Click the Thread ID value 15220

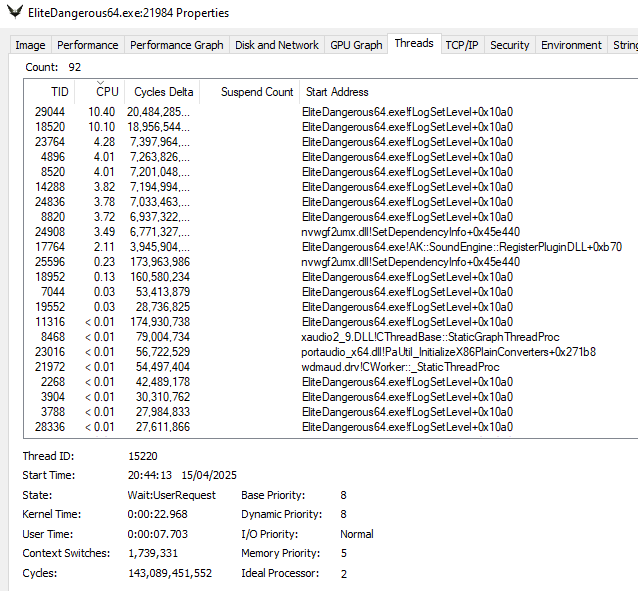tap(143, 456)
